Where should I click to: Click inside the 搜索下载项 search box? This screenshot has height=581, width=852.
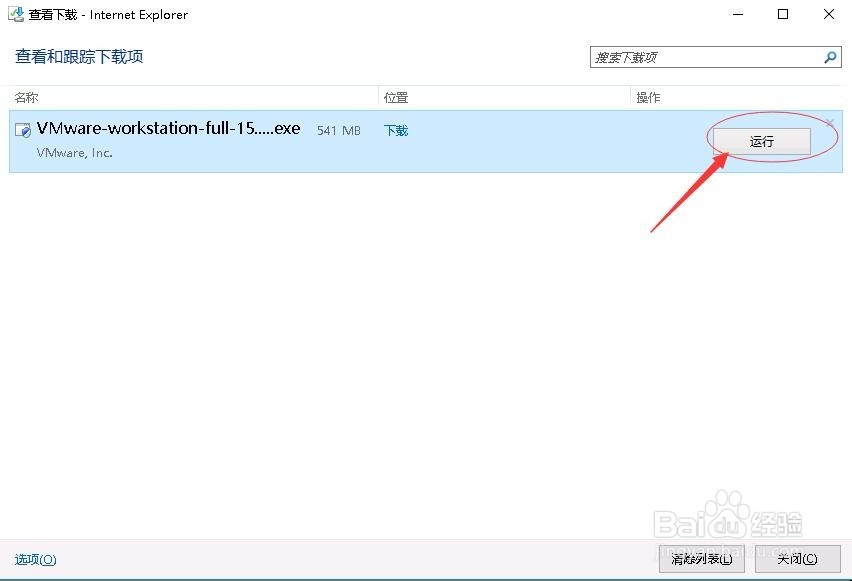click(700, 57)
